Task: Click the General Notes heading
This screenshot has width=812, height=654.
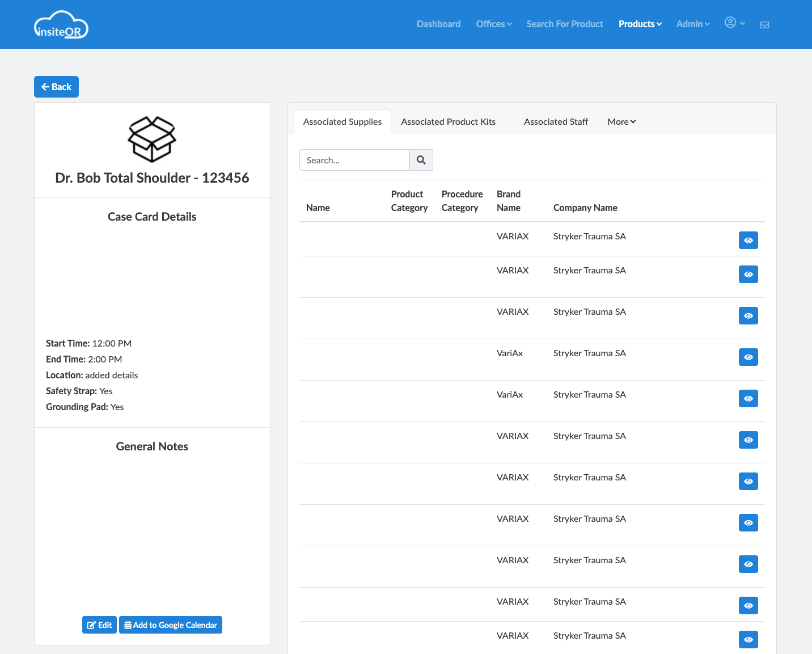Action: click(152, 446)
